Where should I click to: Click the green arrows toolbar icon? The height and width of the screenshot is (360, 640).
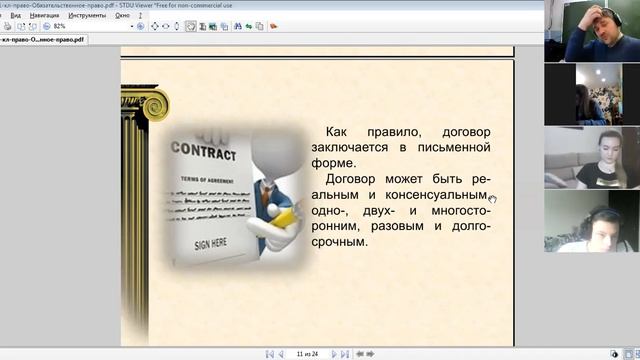249,27
